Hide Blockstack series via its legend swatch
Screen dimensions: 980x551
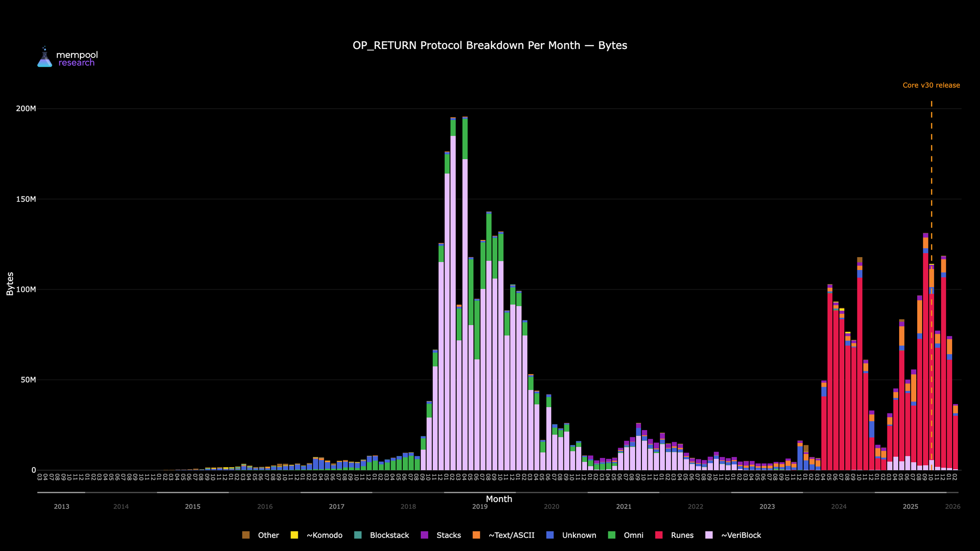(x=358, y=535)
